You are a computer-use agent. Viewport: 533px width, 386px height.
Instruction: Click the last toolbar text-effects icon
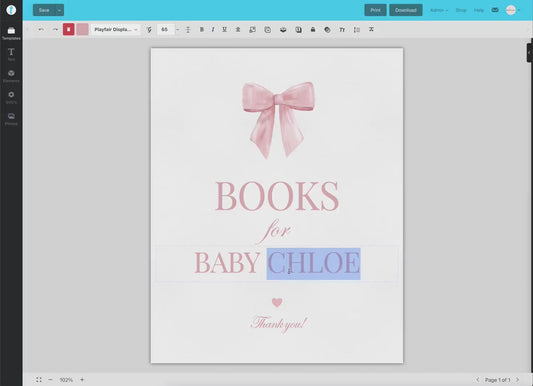click(371, 30)
